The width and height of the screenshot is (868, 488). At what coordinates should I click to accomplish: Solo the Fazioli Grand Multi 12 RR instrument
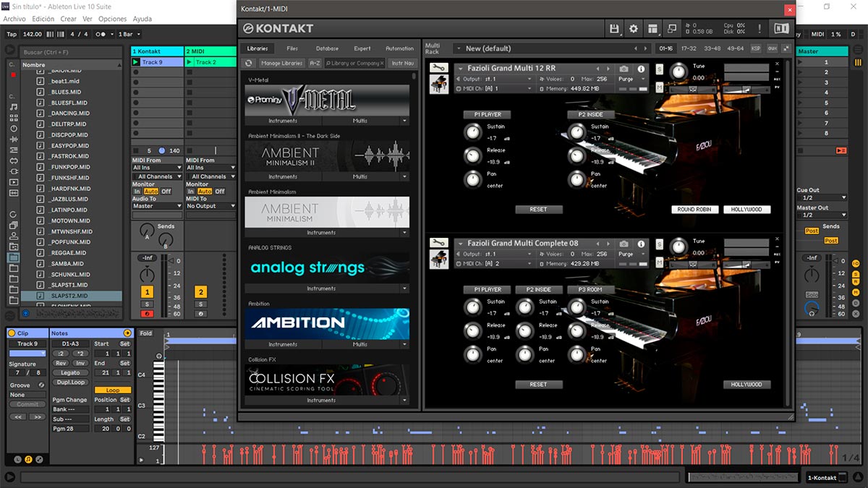tap(660, 69)
